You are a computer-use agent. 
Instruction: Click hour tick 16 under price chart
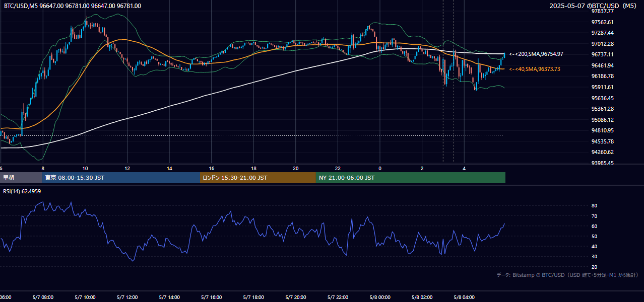212,168
